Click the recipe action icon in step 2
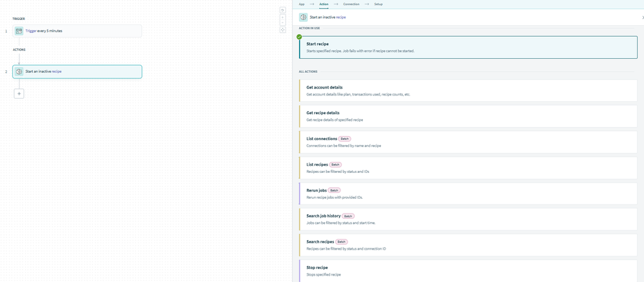The height and width of the screenshot is (282, 644). click(19, 72)
